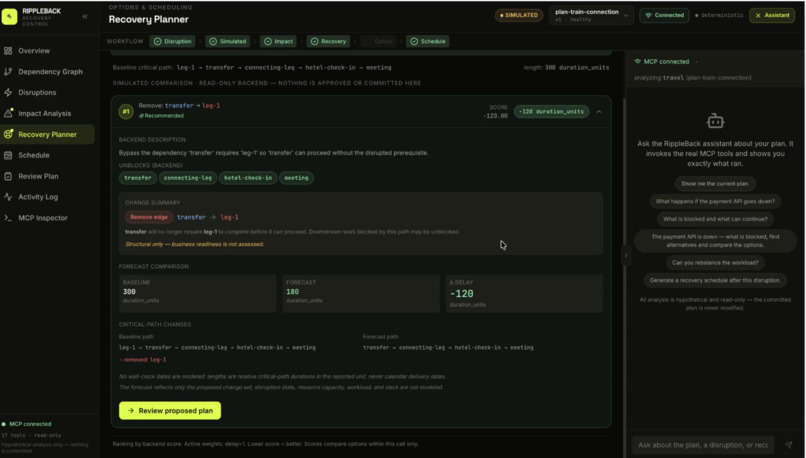Open Dependency Graph page

[47, 71]
